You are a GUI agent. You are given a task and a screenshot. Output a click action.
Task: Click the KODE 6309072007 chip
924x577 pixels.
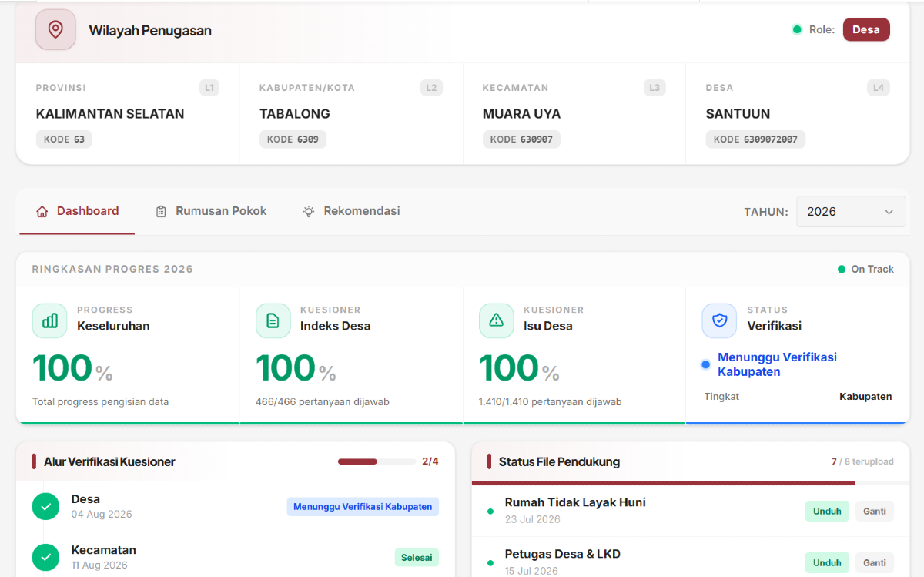(755, 139)
